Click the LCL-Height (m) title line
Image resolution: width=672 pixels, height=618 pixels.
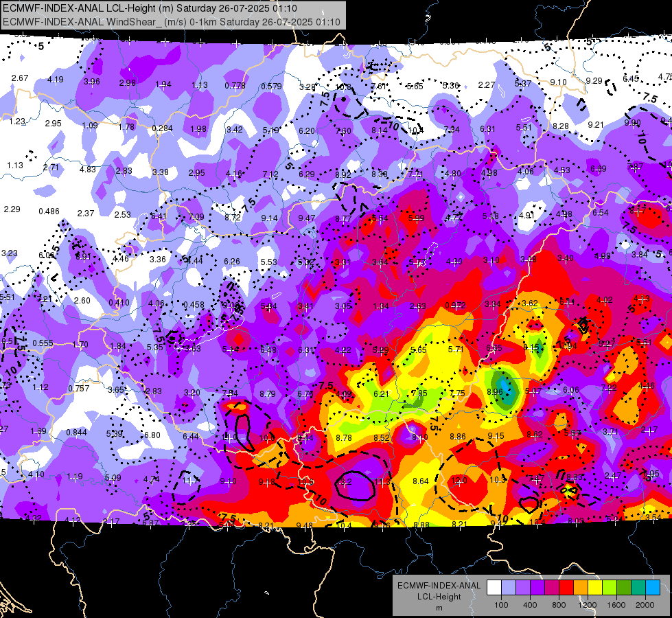click(x=150, y=8)
